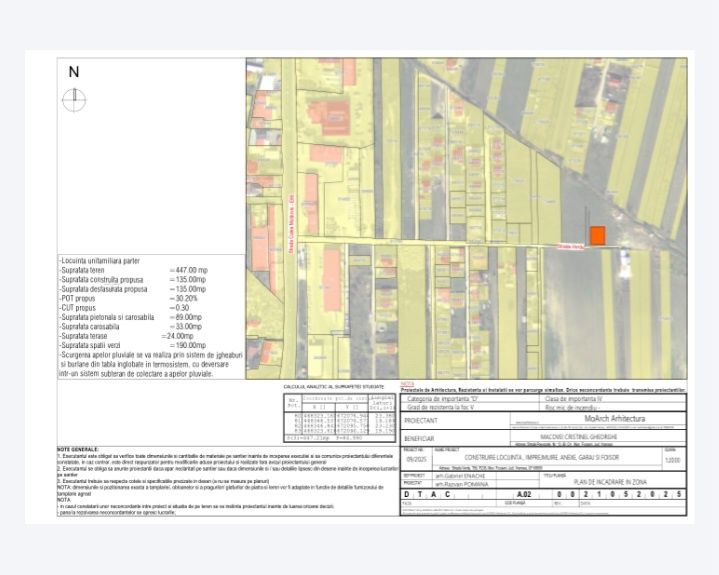
Task: Click 'Suprafata desfasurata propusa' label
Action: pyautogui.click(x=104, y=289)
